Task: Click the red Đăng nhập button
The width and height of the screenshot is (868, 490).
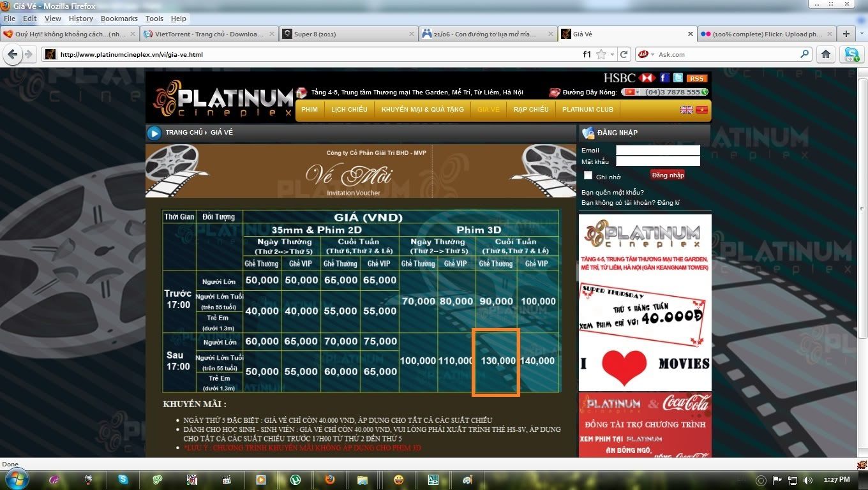Action: tap(668, 175)
